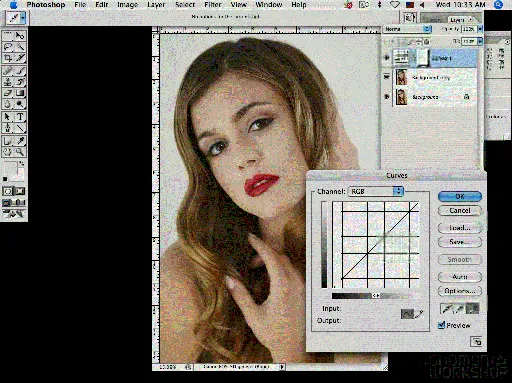Reset to default black and white colors
Image resolution: width=512 pixels, height=383 pixels.
click(x=5, y=179)
